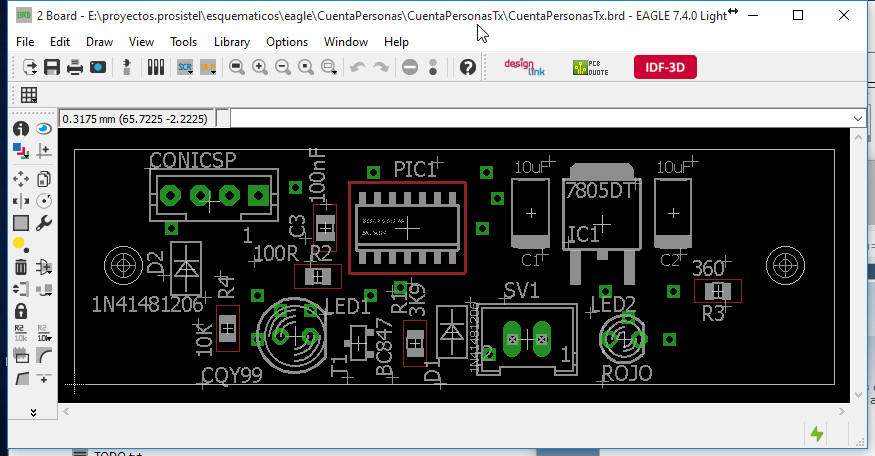Select the Replace tool

[x=44, y=289]
